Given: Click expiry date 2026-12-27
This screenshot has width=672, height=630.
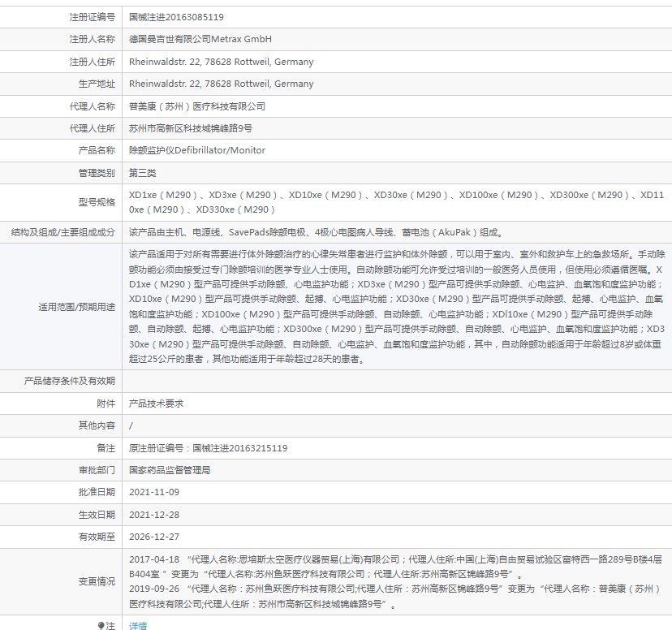Looking at the screenshot, I should point(154,537).
